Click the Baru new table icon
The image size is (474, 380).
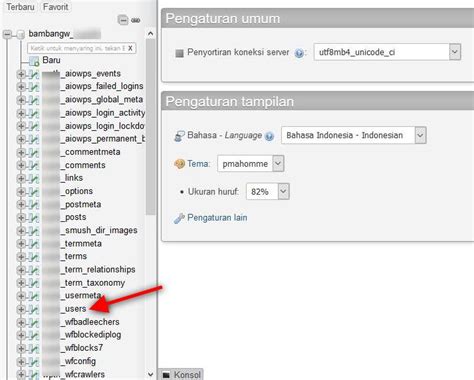click(x=34, y=61)
